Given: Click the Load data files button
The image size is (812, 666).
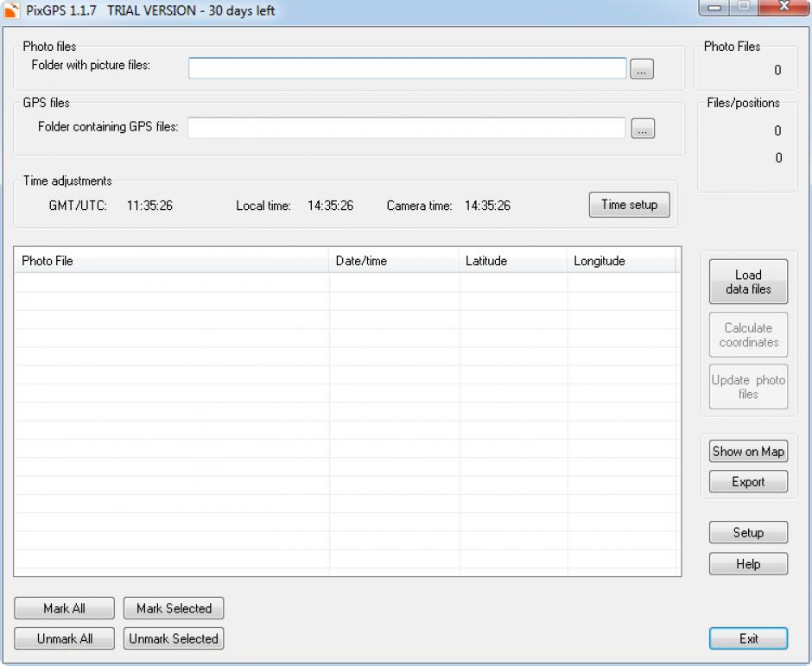Looking at the screenshot, I should 748,282.
